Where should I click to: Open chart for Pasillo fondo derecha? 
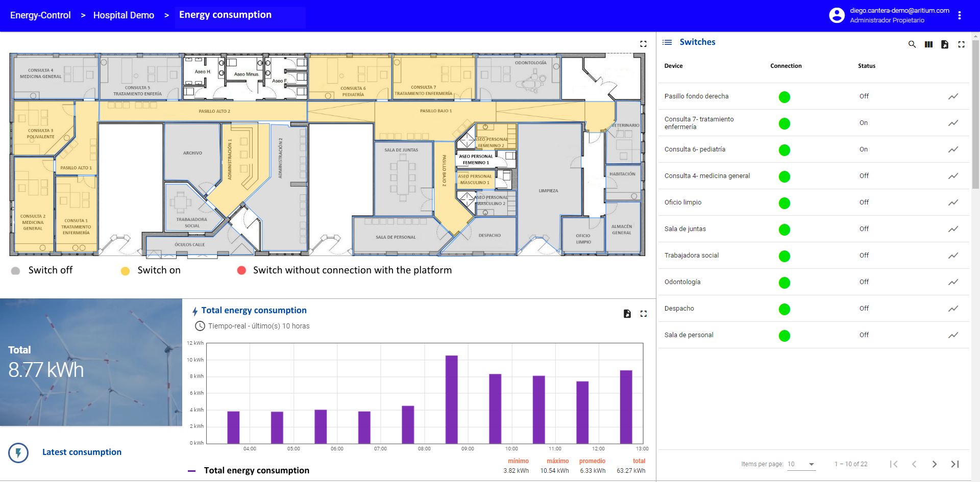tap(953, 96)
